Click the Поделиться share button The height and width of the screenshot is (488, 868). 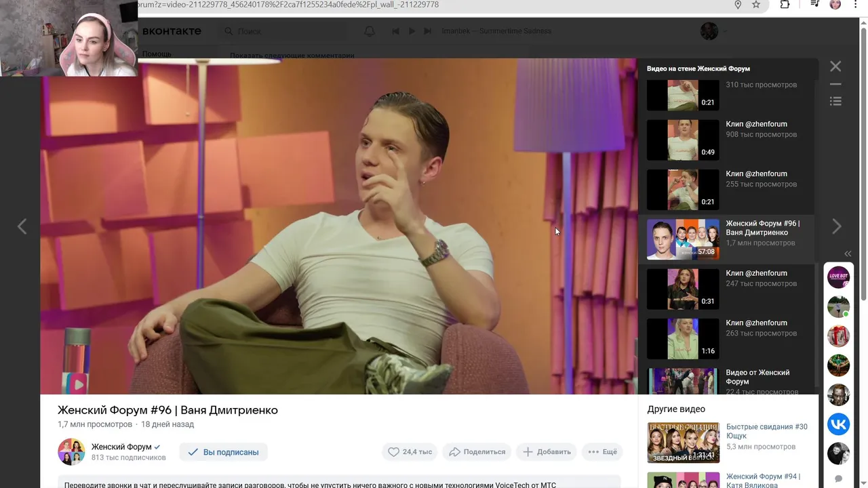pos(477,452)
